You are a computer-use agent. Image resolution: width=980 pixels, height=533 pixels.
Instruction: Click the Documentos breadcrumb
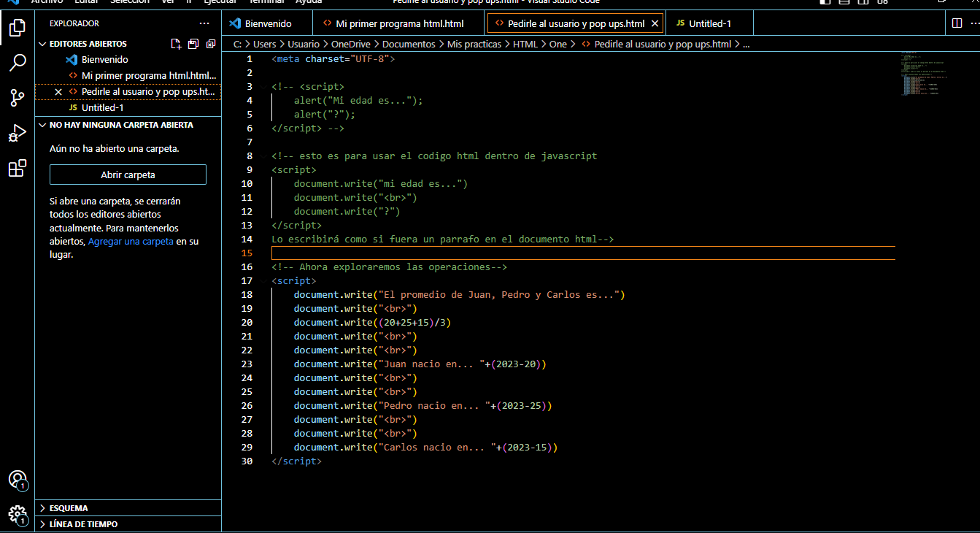(x=409, y=44)
